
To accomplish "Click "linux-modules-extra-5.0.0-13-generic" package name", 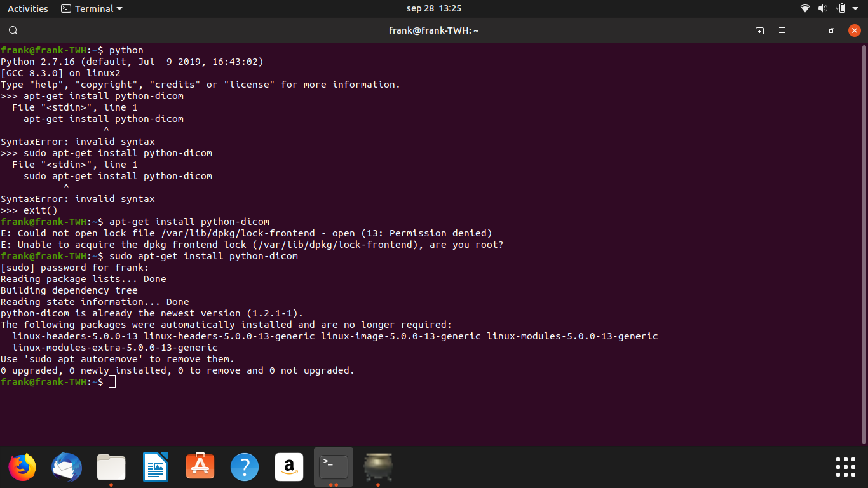I will (115, 348).
